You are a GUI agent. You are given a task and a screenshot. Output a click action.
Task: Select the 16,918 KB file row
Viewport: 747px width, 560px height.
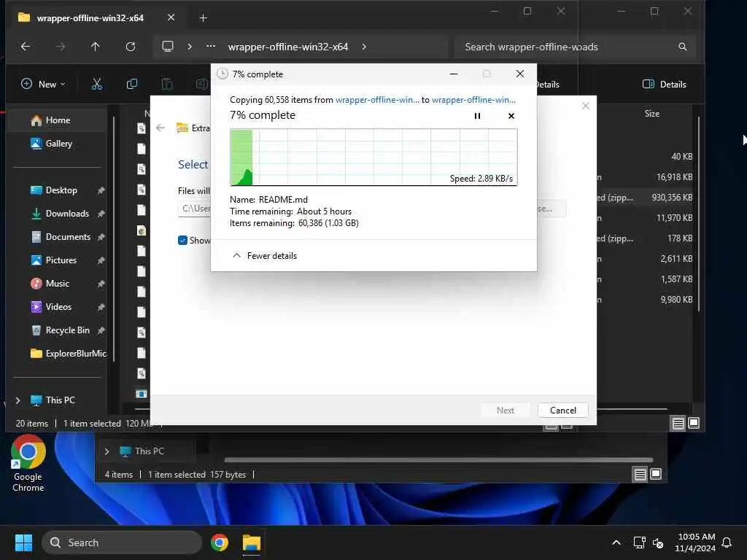coord(646,177)
